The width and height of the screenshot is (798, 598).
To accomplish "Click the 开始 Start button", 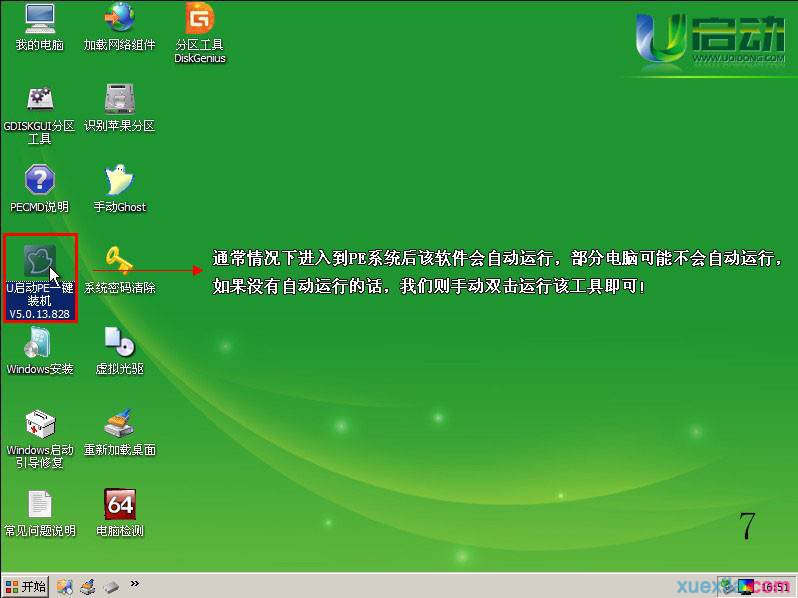I will point(26,586).
